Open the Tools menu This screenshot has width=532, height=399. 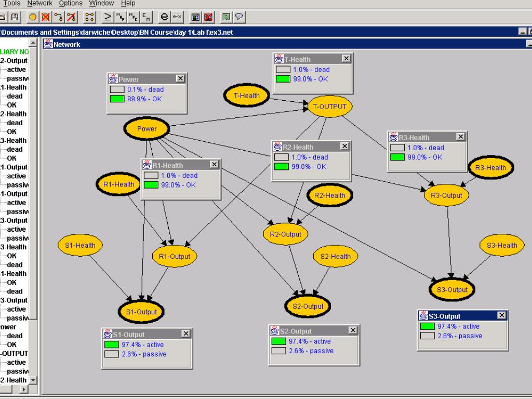click(12, 4)
